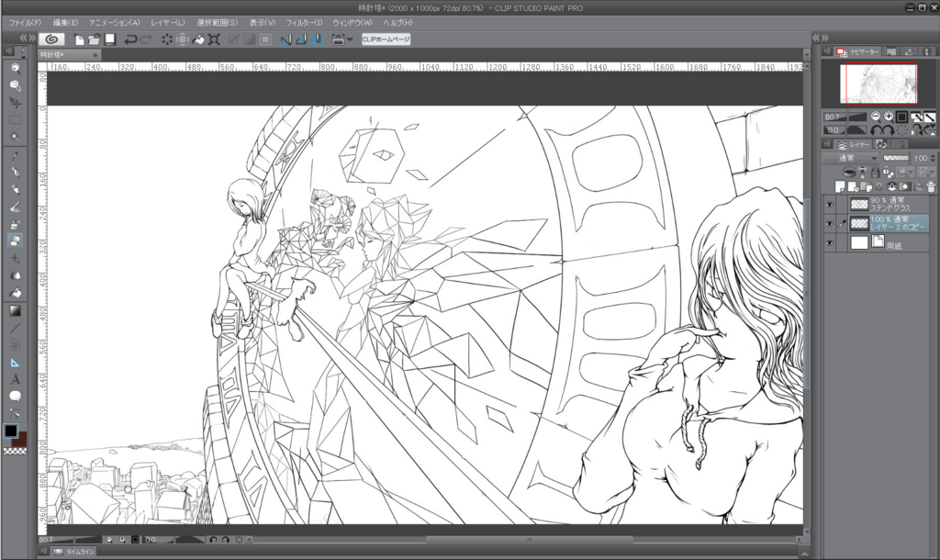Open the Layer palette menu

point(827,144)
